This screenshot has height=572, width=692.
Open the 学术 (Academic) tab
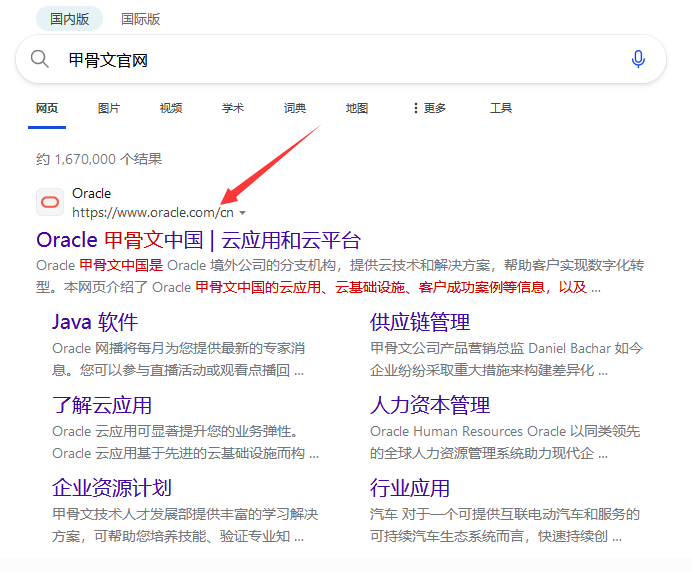[233, 108]
